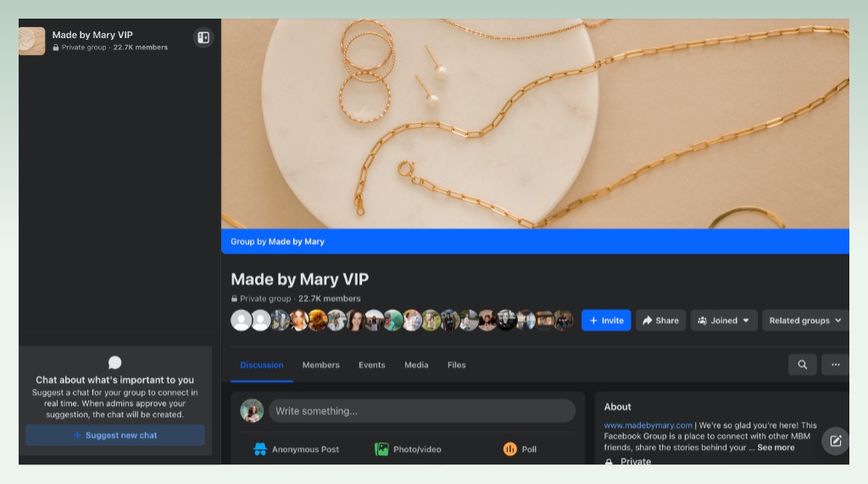Click the 22.7K members count under group title
868x484 pixels.
click(330, 298)
